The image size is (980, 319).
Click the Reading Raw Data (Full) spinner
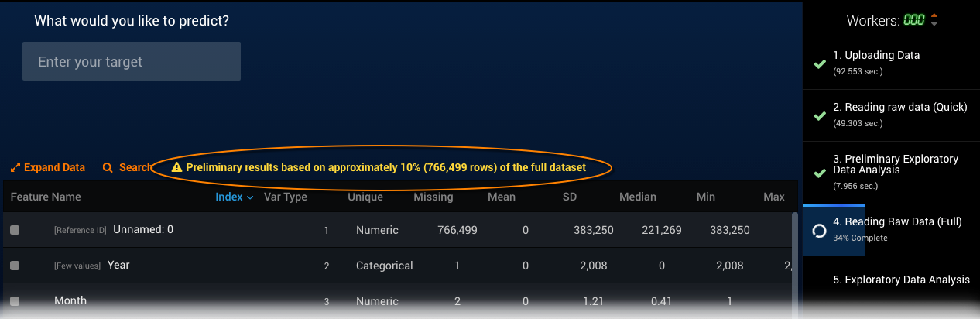click(x=819, y=230)
